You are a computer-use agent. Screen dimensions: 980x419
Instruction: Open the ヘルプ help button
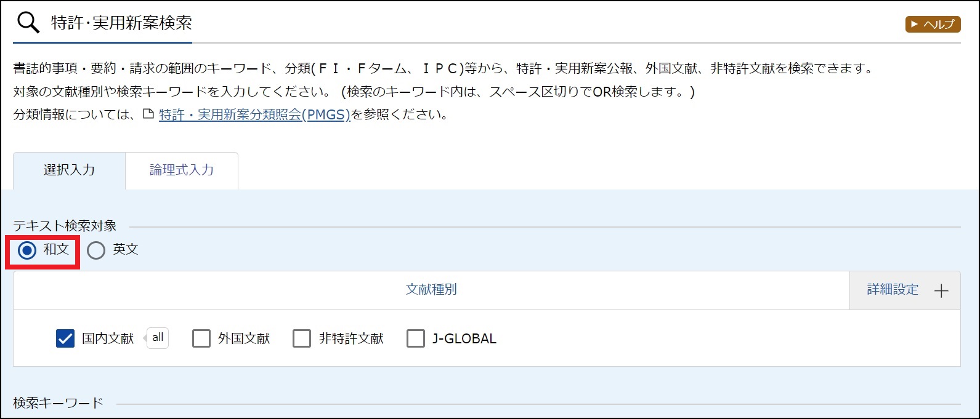[x=933, y=24]
